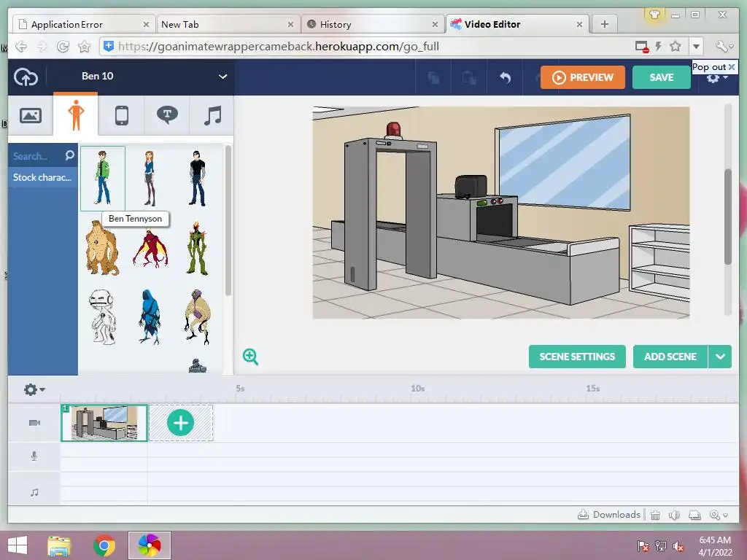Click the search magnifier icon

(x=69, y=155)
